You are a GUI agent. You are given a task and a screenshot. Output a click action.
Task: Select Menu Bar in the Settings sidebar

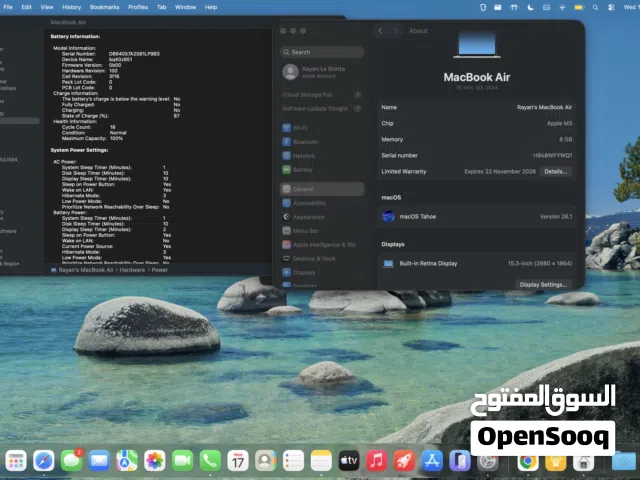pyautogui.click(x=322, y=231)
